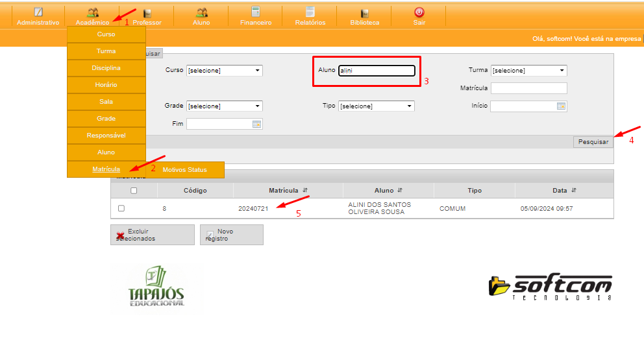Check the row checkbox for record 8
Viewport: 644px width, 347px height.
pyautogui.click(x=121, y=208)
